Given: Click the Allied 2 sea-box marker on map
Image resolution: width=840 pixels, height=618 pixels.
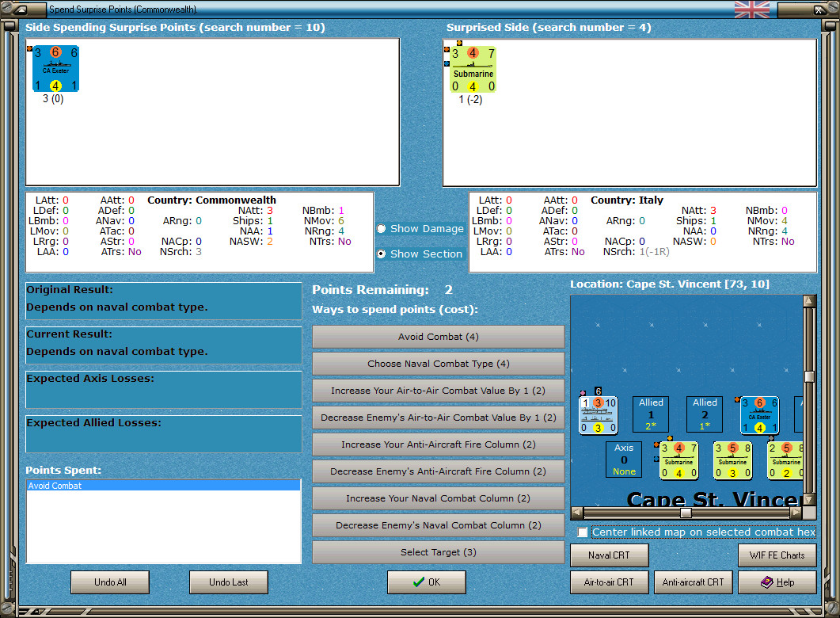Looking at the screenshot, I should click(x=705, y=414).
